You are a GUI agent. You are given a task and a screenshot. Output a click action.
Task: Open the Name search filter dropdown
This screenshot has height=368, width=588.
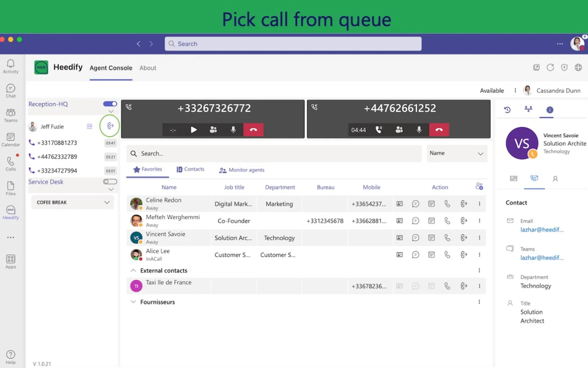tap(456, 153)
